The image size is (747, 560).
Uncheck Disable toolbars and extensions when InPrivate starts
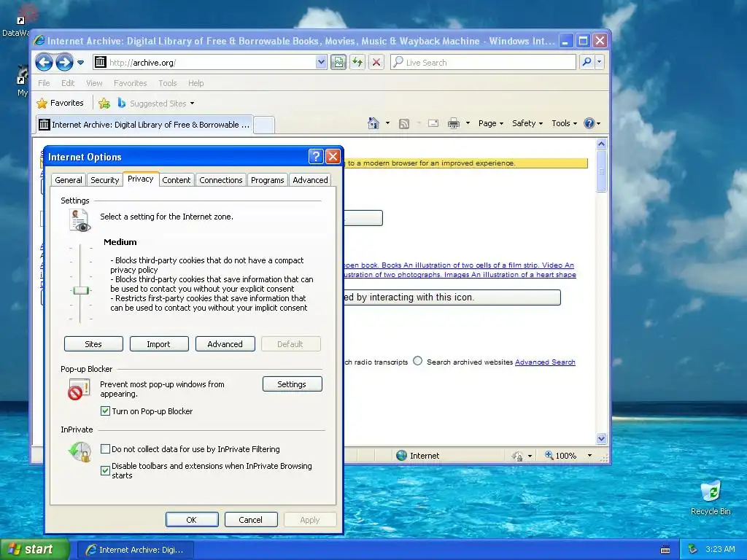(x=105, y=470)
